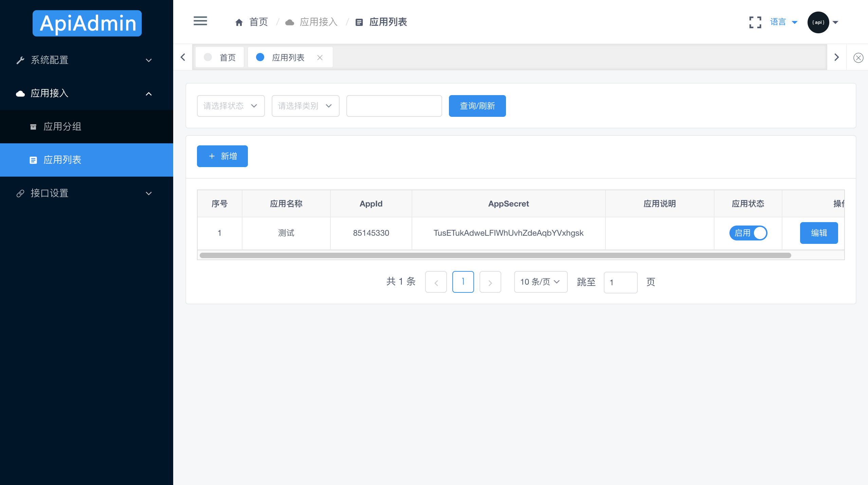Click the 应用状态 column header
The image size is (868, 485).
point(748,204)
